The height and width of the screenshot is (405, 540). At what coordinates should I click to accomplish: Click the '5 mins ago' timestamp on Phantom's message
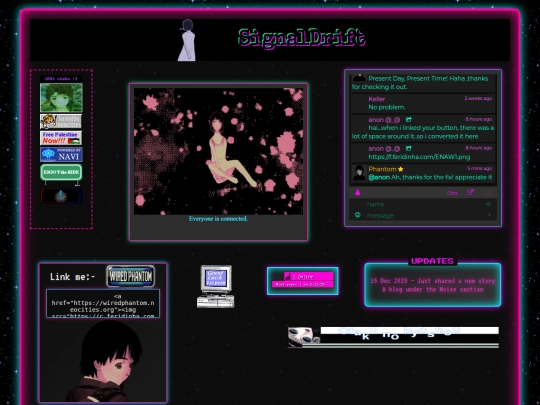pyautogui.click(x=479, y=168)
